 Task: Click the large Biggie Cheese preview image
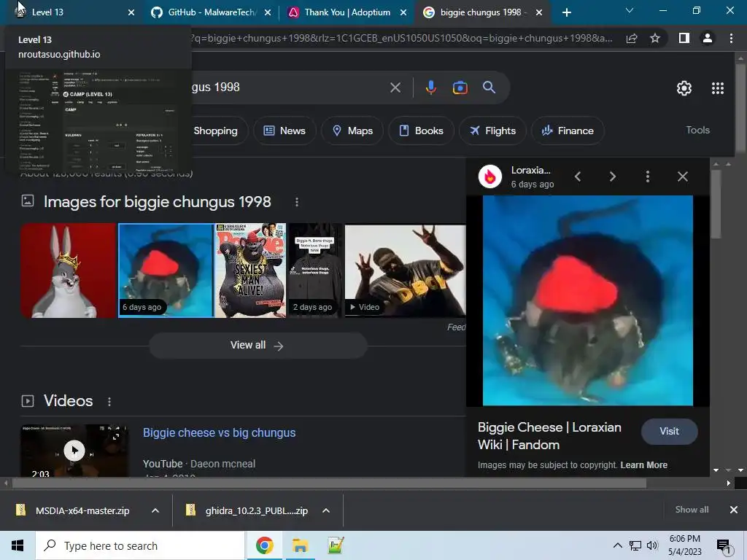(587, 300)
